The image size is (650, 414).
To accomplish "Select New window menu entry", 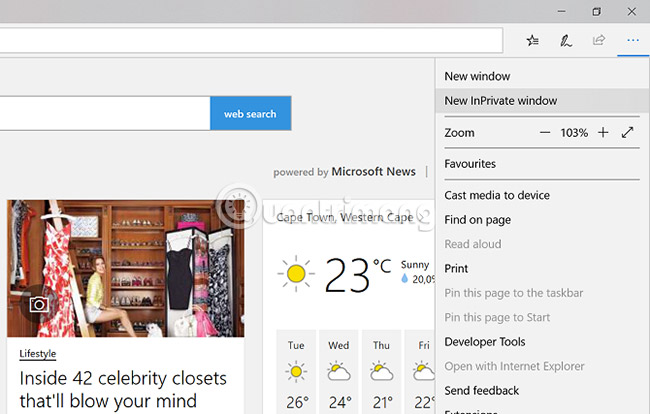I will [543, 76].
